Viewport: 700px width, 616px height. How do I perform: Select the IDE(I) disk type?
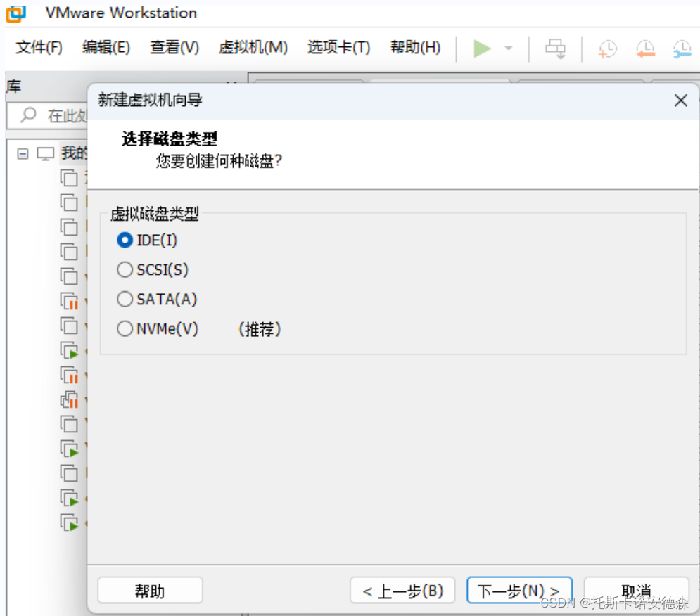147,240
